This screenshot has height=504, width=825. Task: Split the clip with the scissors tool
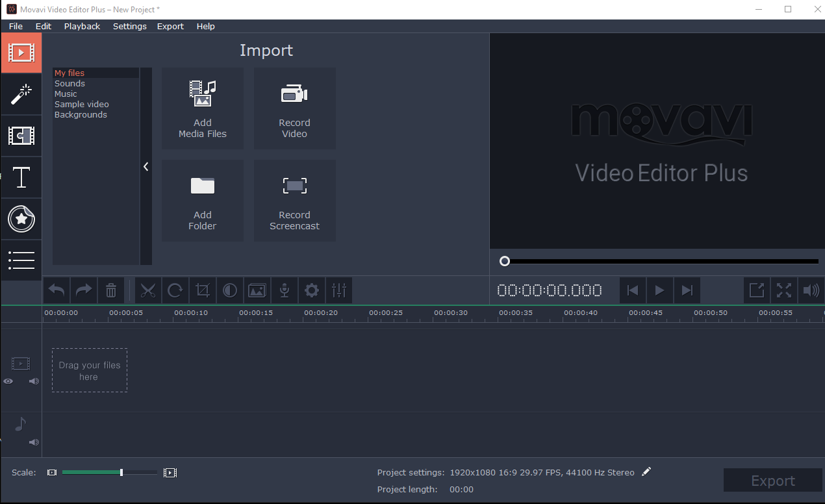coord(148,290)
